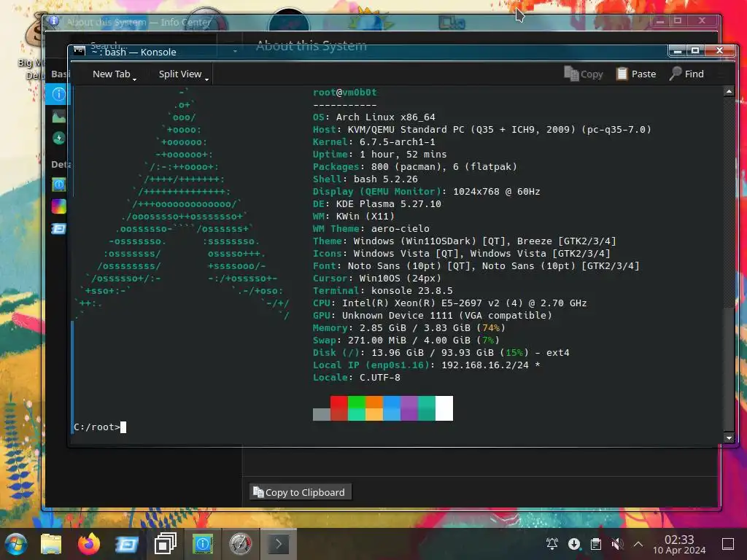This screenshot has height=560, width=747.
Task: Click the green-framed info icon under Detailed section
Action: point(58,184)
